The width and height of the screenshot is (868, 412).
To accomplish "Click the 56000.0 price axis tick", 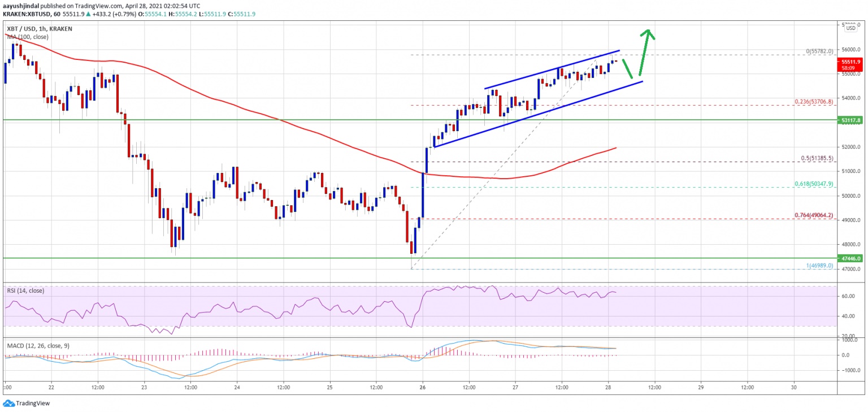I will coord(850,50).
